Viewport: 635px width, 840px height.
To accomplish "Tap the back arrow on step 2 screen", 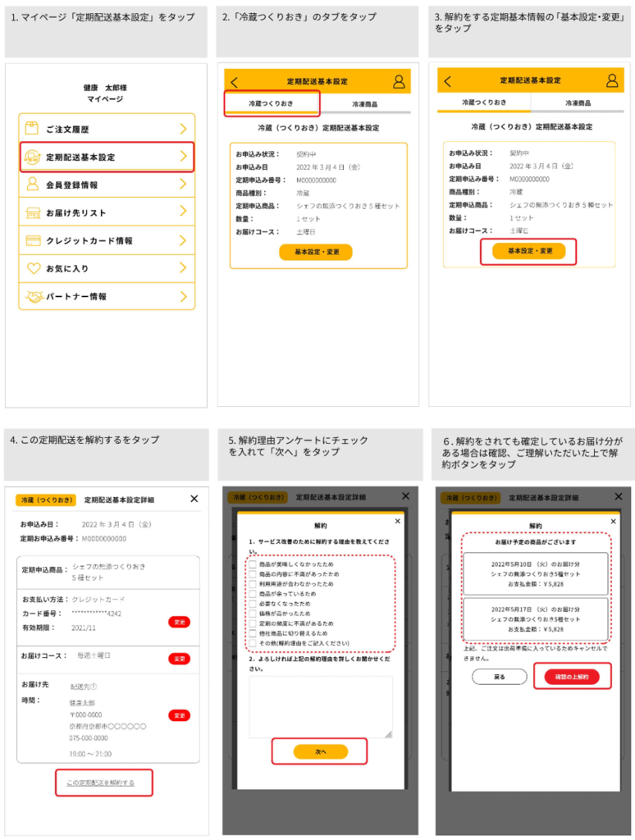I will 234,82.
